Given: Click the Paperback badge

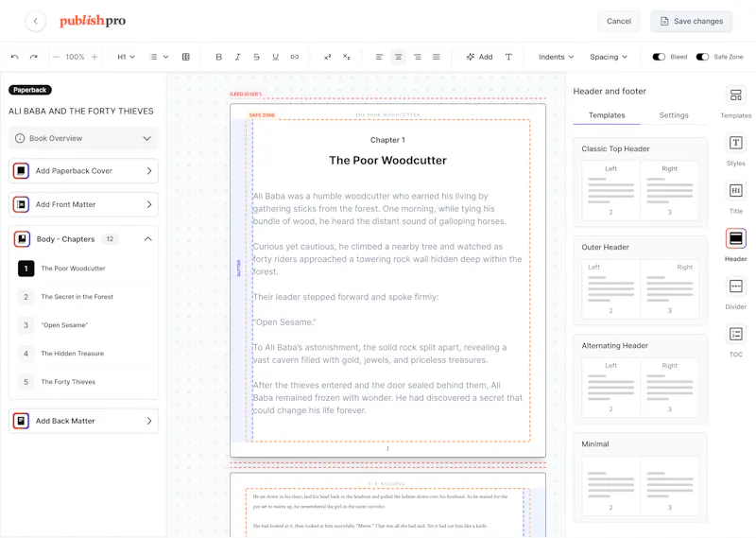Looking at the screenshot, I should tap(30, 90).
